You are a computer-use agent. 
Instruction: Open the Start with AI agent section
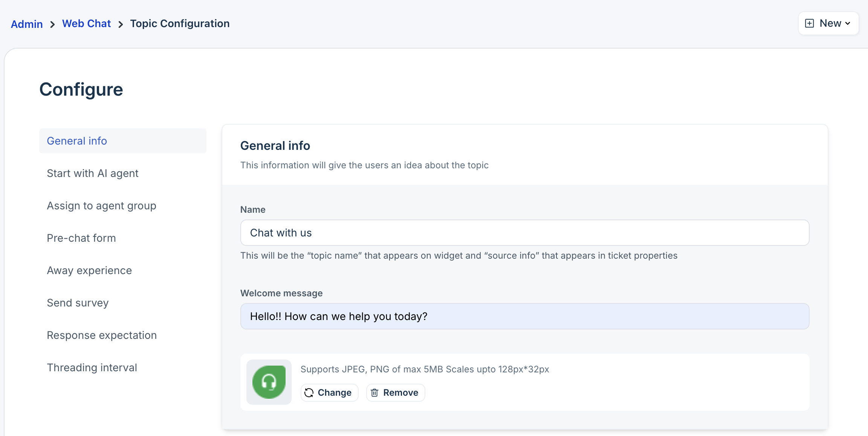(93, 173)
